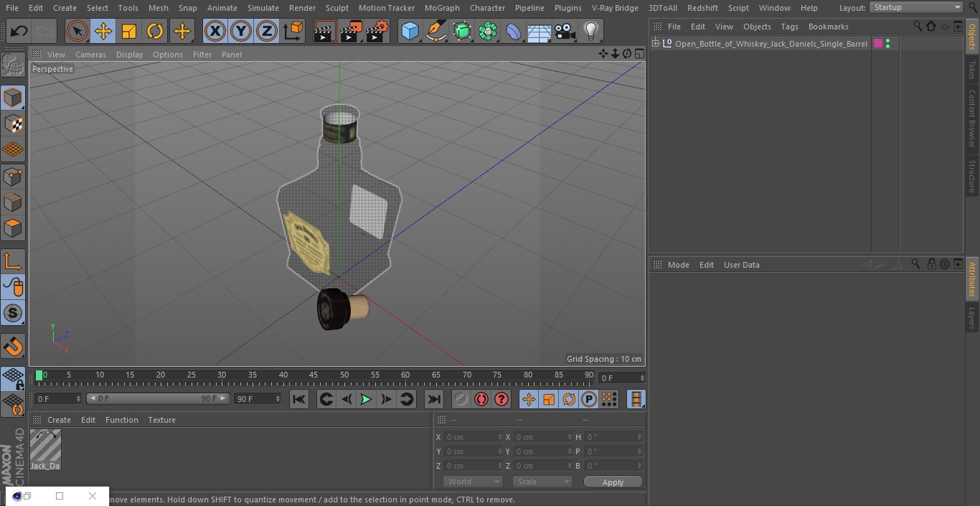
Task: Toggle the timeline film strip icon
Action: click(x=636, y=399)
